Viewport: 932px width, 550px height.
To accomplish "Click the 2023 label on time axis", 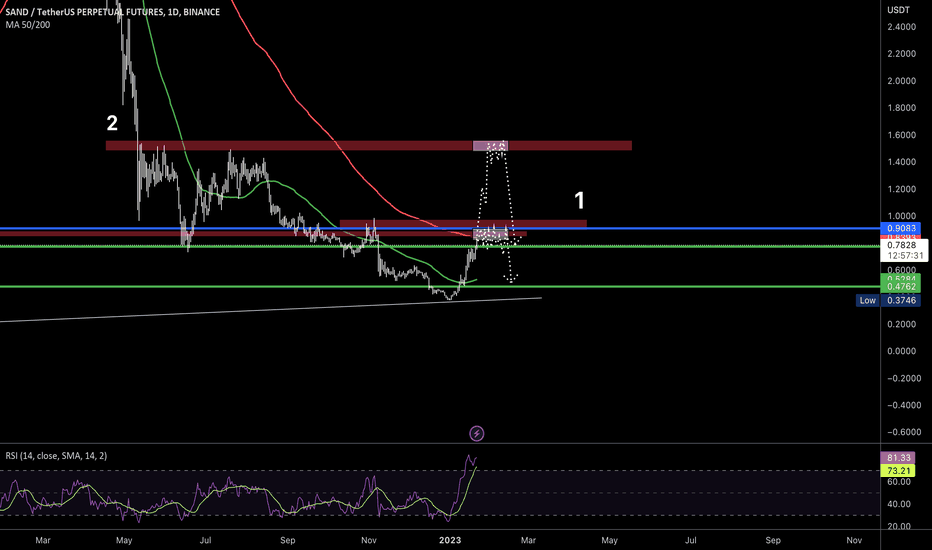I will 450,540.
